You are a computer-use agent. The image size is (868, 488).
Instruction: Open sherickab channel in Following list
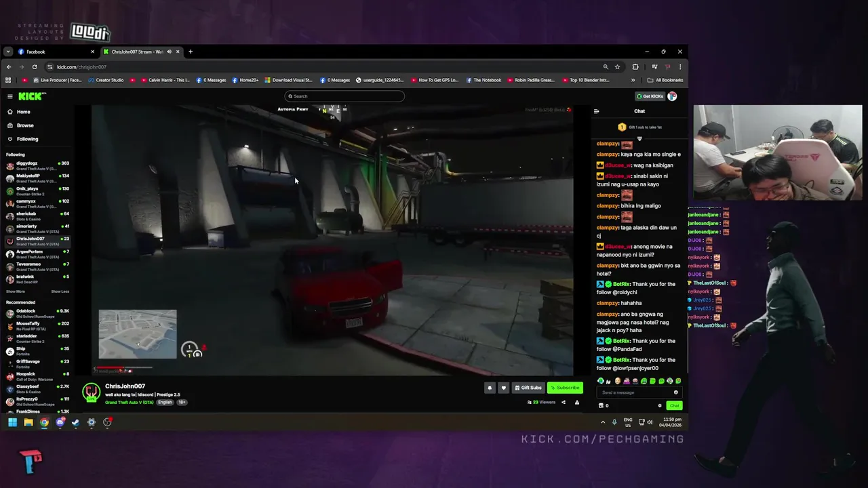tap(37, 215)
